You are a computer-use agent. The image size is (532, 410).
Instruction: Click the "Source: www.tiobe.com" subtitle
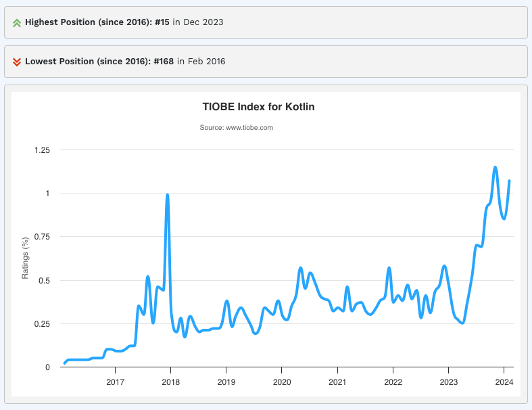pyautogui.click(x=236, y=128)
